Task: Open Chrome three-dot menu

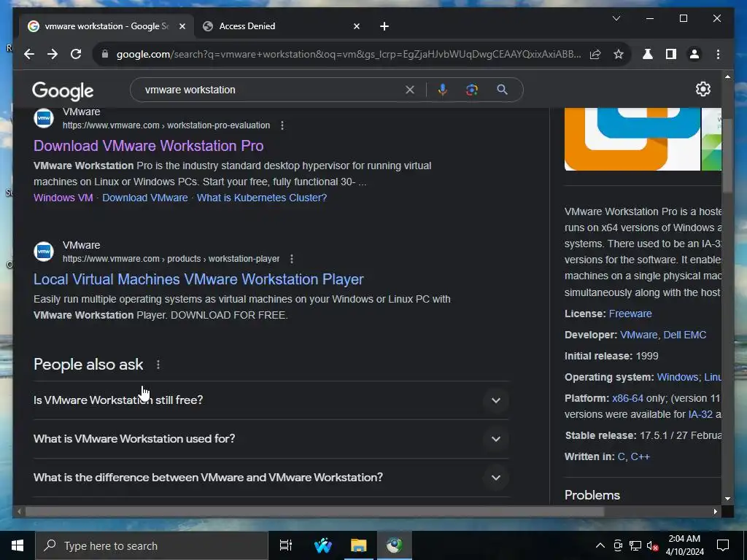Action: [718, 54]
